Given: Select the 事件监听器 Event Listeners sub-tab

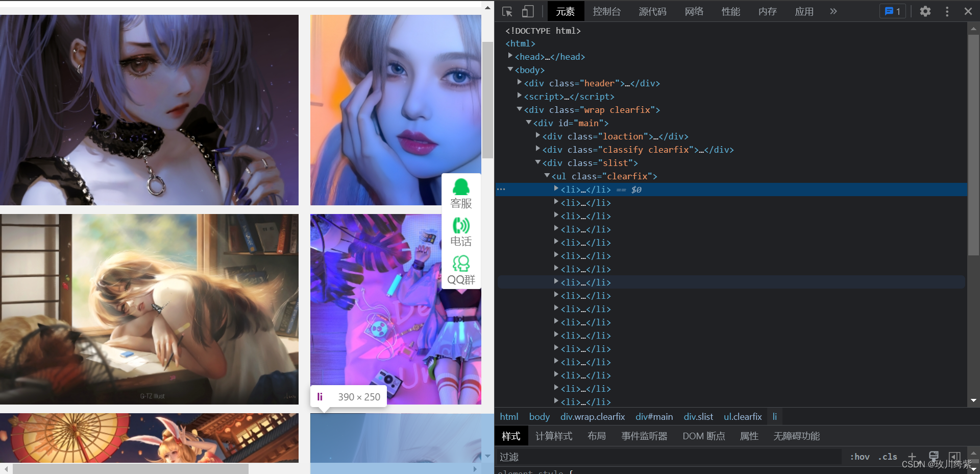Looking at the screenshot, I should (644, 436).
